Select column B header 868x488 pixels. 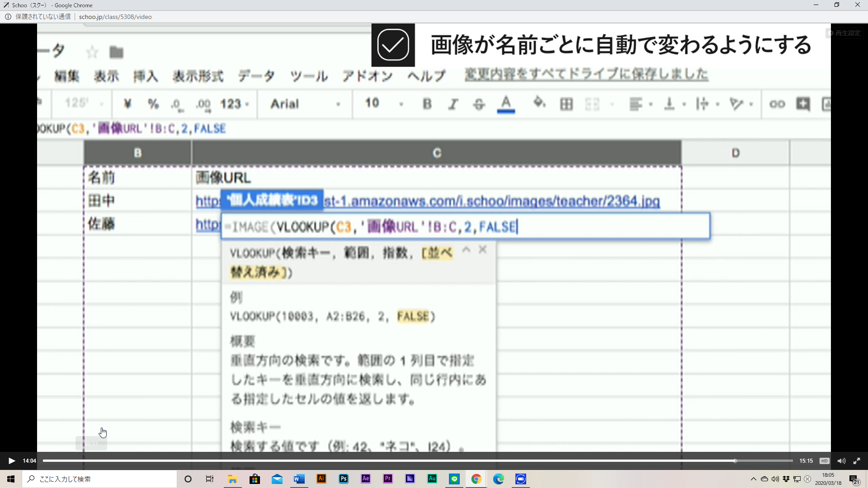(137, 153)
